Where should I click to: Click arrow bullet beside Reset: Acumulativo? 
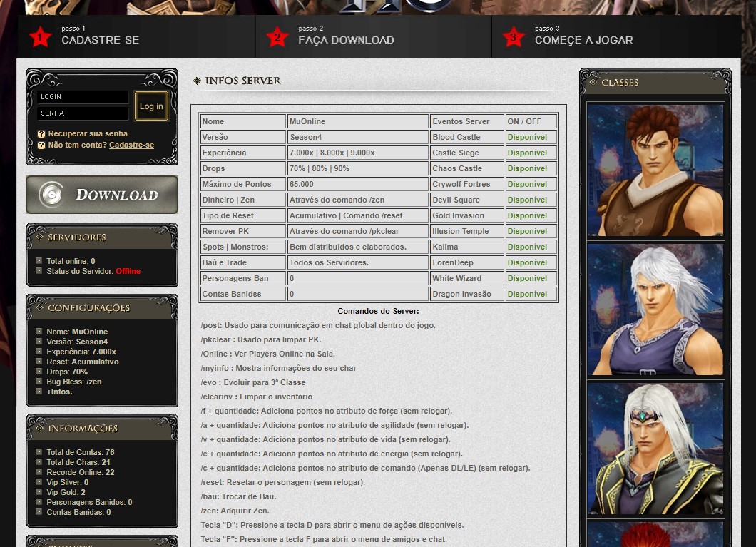coord(39,362)
